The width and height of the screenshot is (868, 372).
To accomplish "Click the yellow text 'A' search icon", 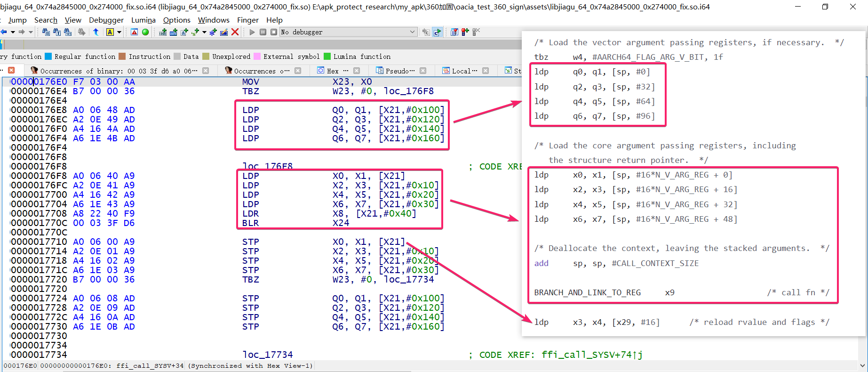I will click(x=110, y=32).
